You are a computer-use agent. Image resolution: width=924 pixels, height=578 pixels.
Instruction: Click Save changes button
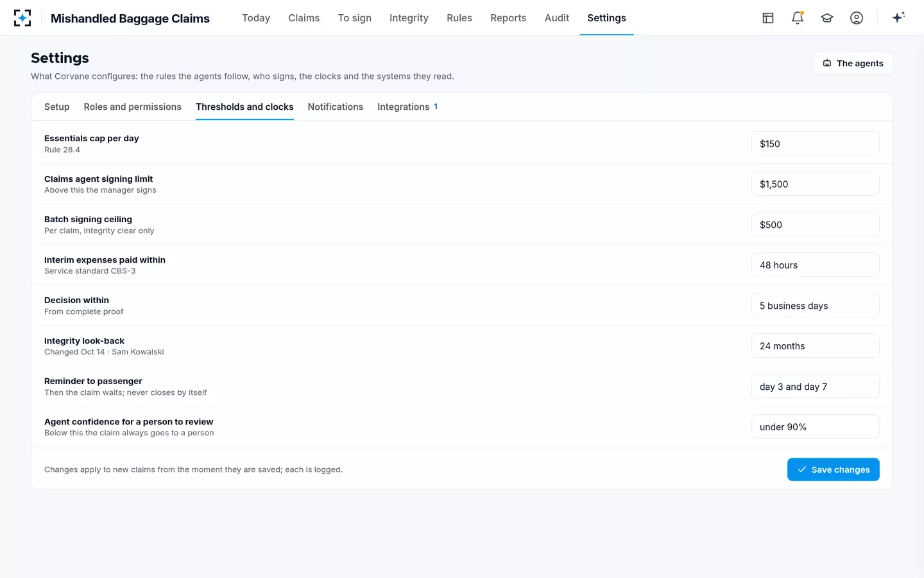point(833,469)
